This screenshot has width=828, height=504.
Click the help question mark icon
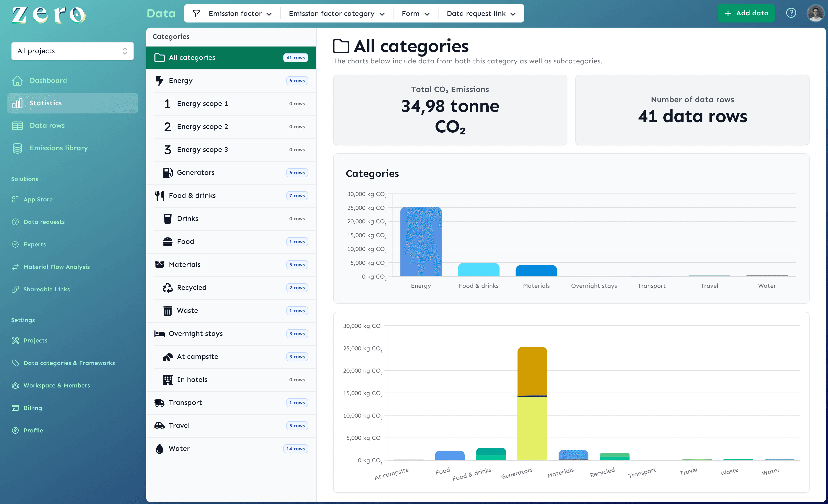click(x=791, y=13)
